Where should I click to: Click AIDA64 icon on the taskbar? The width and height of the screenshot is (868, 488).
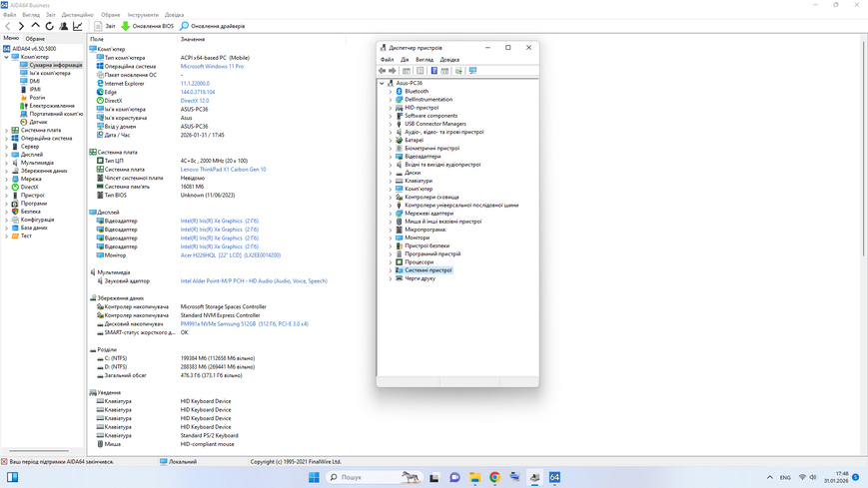[x=554, y=477]
